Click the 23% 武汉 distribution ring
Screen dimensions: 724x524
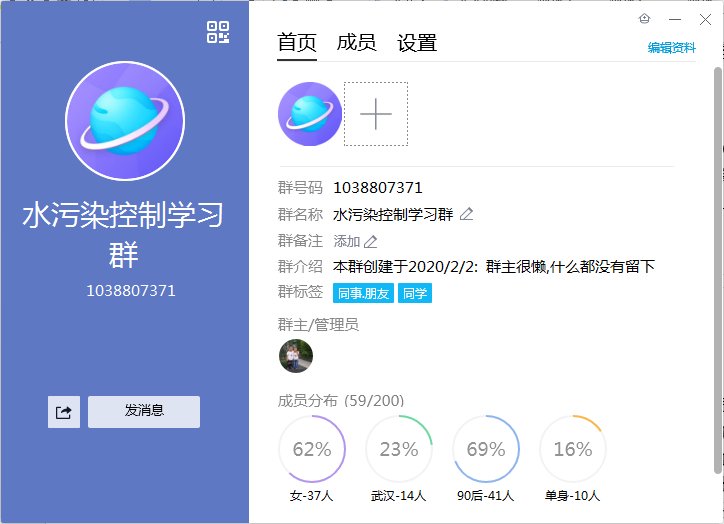(x=399, y=449)
